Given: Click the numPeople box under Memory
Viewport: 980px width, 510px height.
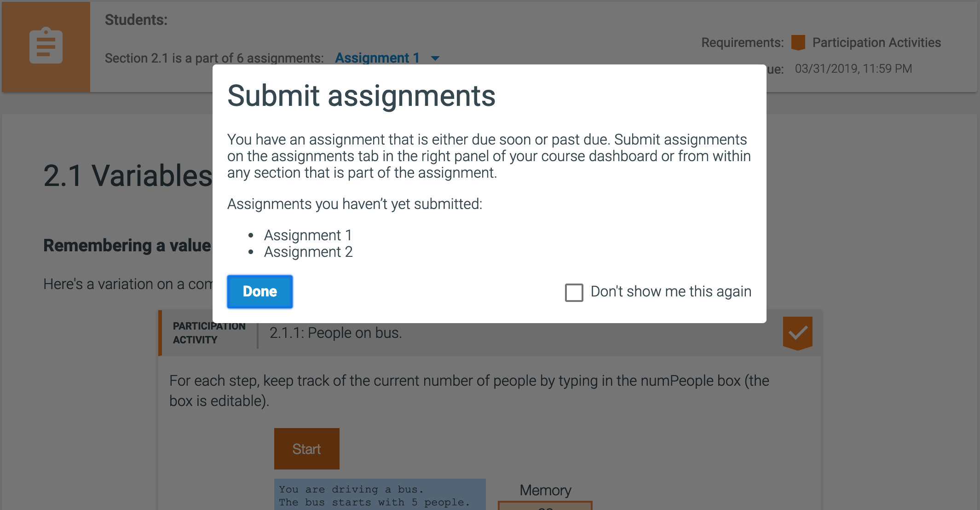Looking at the screenshot, I should [x=545, y=505].
